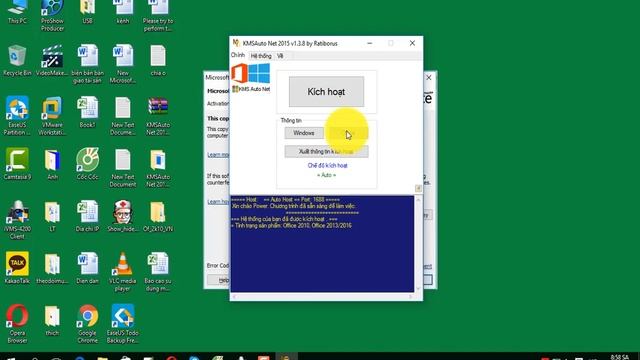Select the VLC media player icon
The width and height of the screenshot is (640, 360).
pyautogui.click(x=122, y=272)
